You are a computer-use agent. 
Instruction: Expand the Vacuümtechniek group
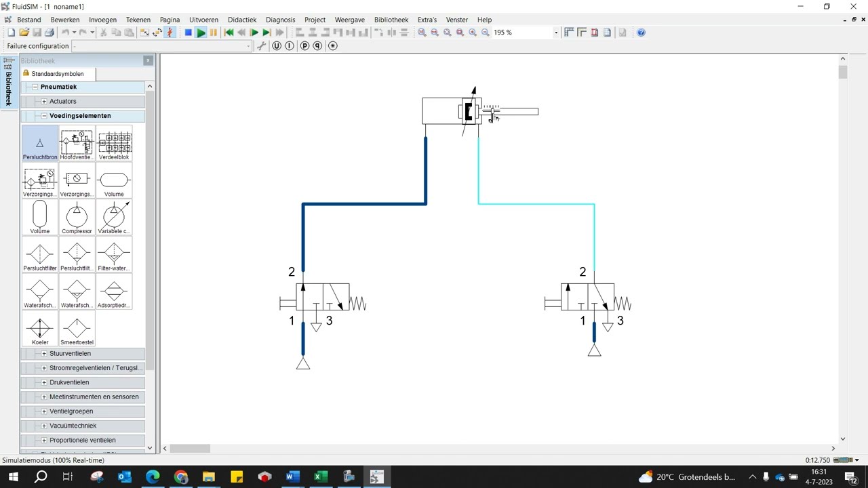[x=44, y=426]
